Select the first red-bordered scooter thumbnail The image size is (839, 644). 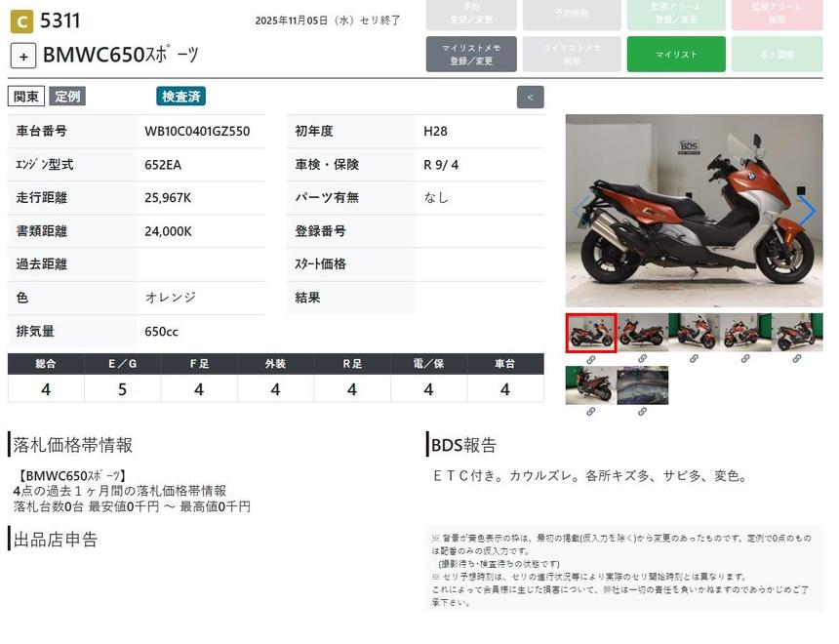(x=591, y=333)
